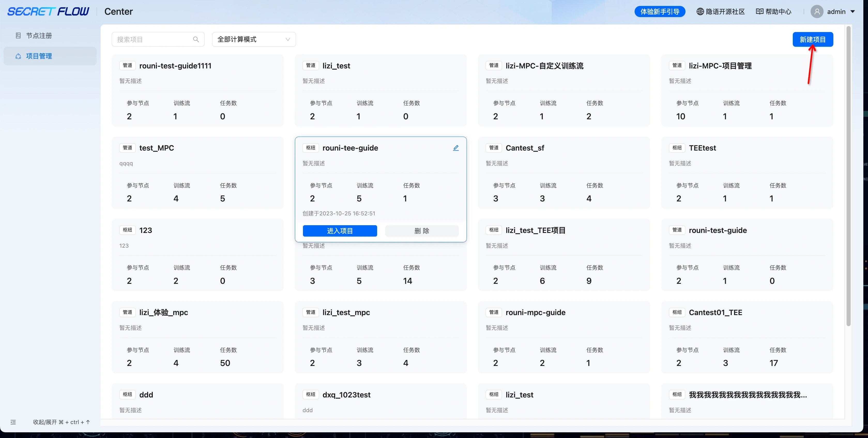Open the ddd project card

(197, 401)
